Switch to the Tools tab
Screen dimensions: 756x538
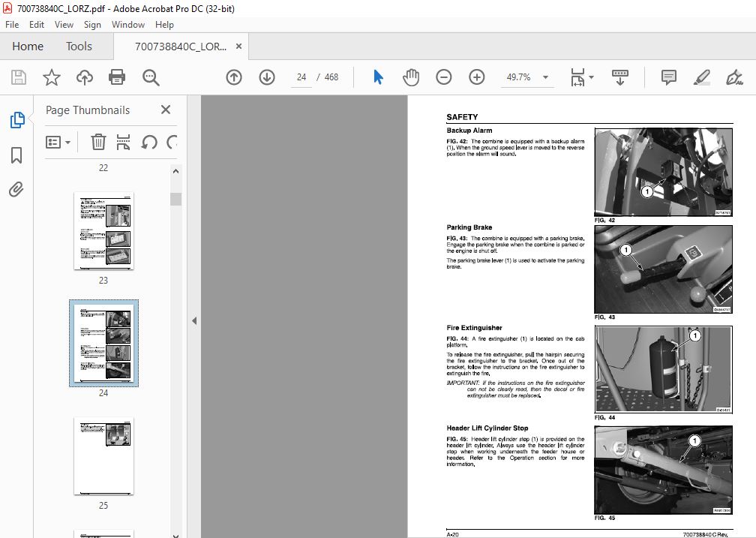pyautogui.click(x=79, y=47)
